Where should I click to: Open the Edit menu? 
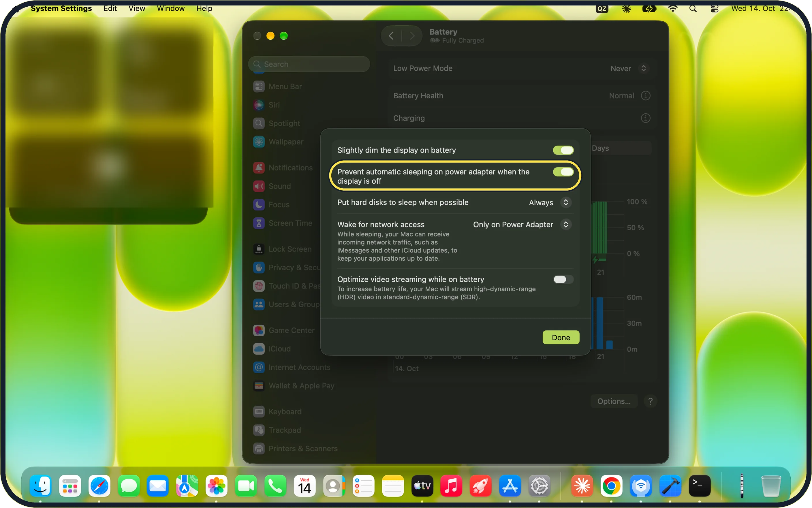coord(110,8)
